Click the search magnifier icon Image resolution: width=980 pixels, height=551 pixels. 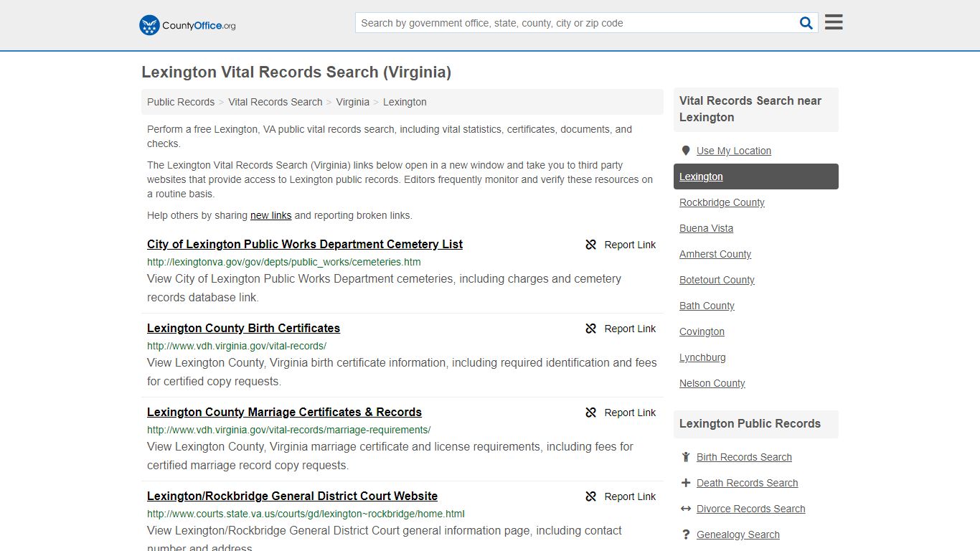pos(806,23)
